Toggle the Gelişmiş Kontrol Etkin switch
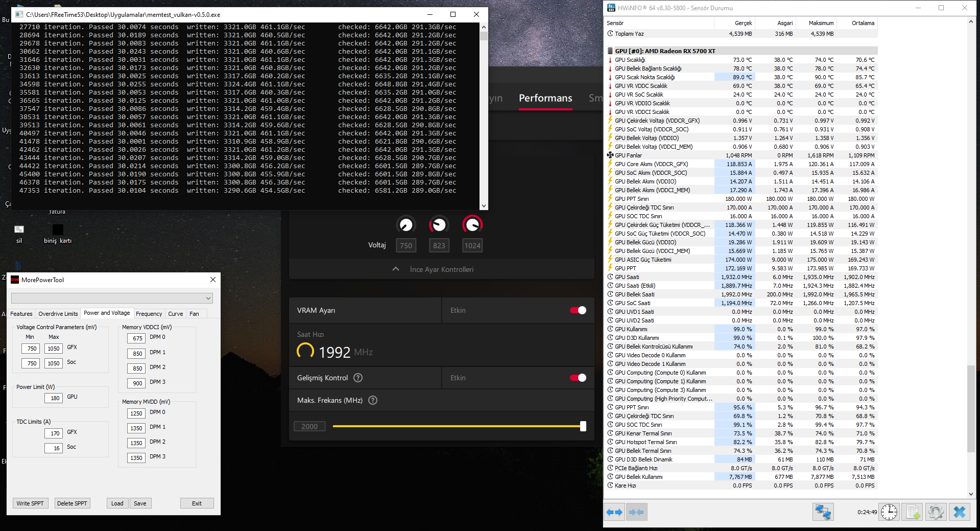This screenshot has height=531, width=980. click(578, 378)
